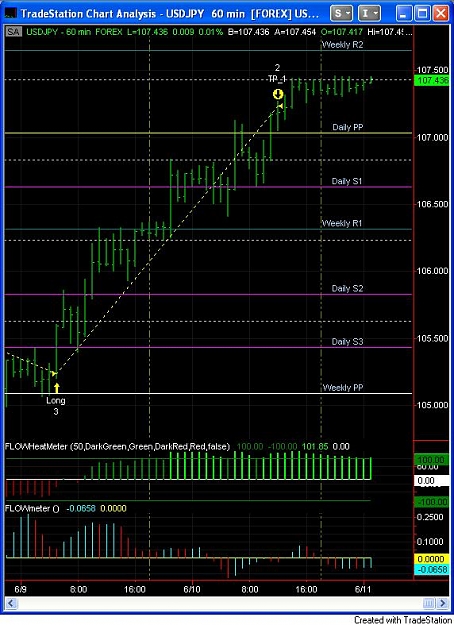
Task: Click the 101.85 HeatMeter value readout
Action: coord(315,446)
